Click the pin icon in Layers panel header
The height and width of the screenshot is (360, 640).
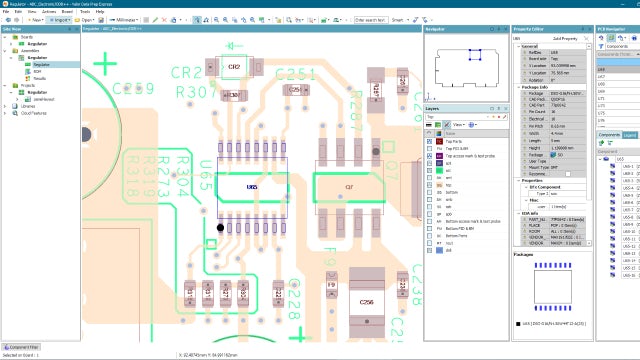point(499,109)
